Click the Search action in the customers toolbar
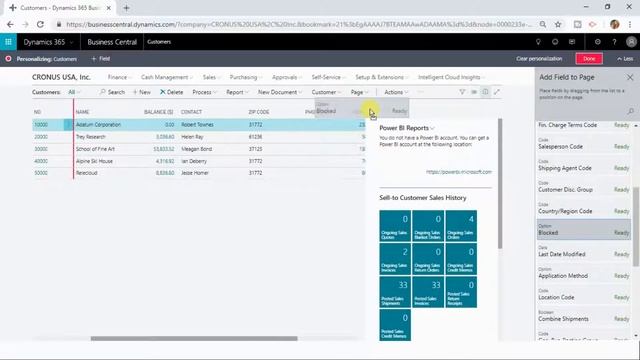Image resolution: width=640 pixels, height=360 pixels. click(x=112, y=92)
